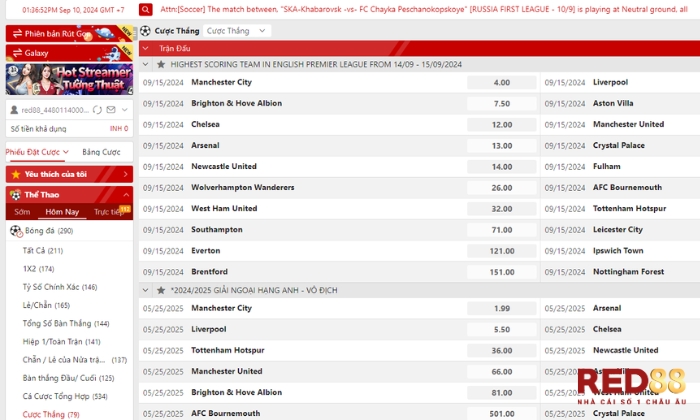
Task: Select Brighton & Hove Albion odds 7.50
Action: [502, 104]
